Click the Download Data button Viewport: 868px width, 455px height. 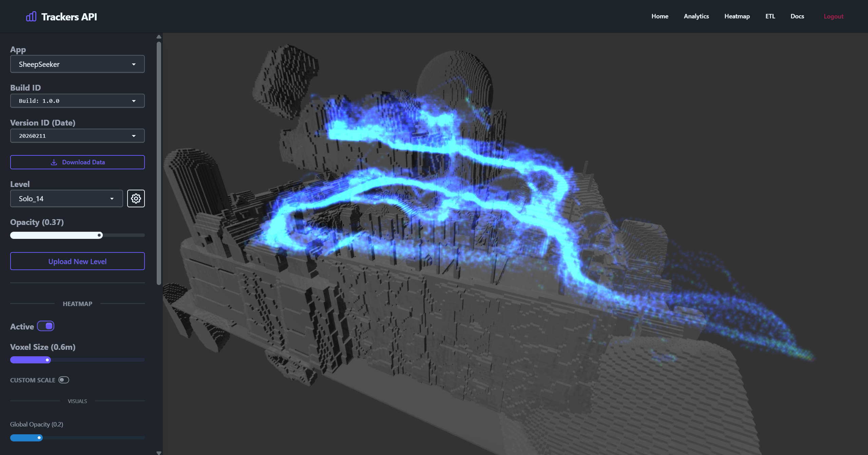coord(77,162)
